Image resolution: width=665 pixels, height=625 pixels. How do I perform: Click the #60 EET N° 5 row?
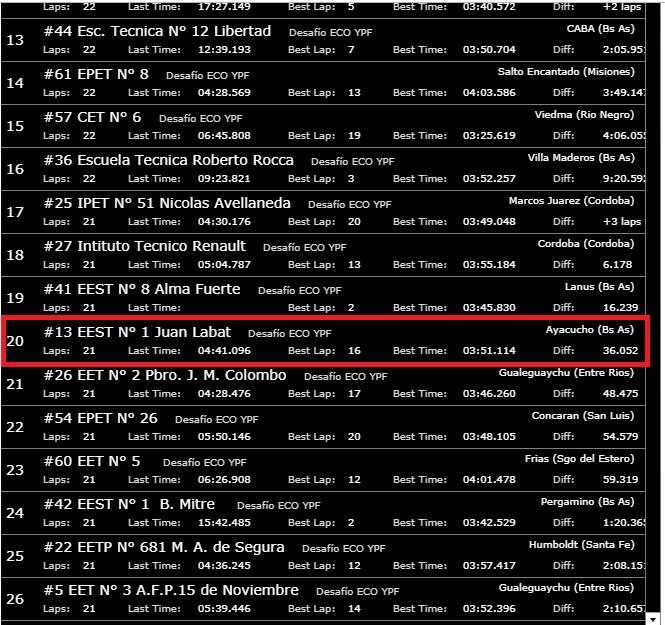pos(92,461)
